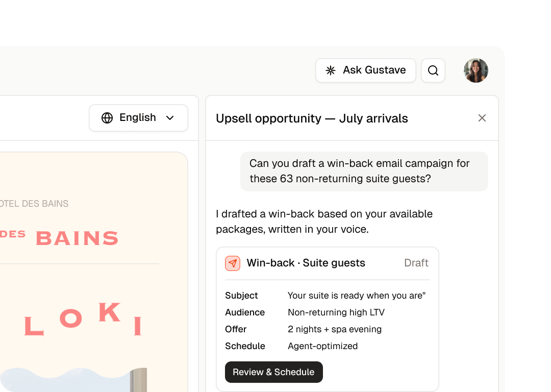Click the Upsell opportunity — July arrivals title
Screen dimensions: 551x392
(x=312, y=118)
